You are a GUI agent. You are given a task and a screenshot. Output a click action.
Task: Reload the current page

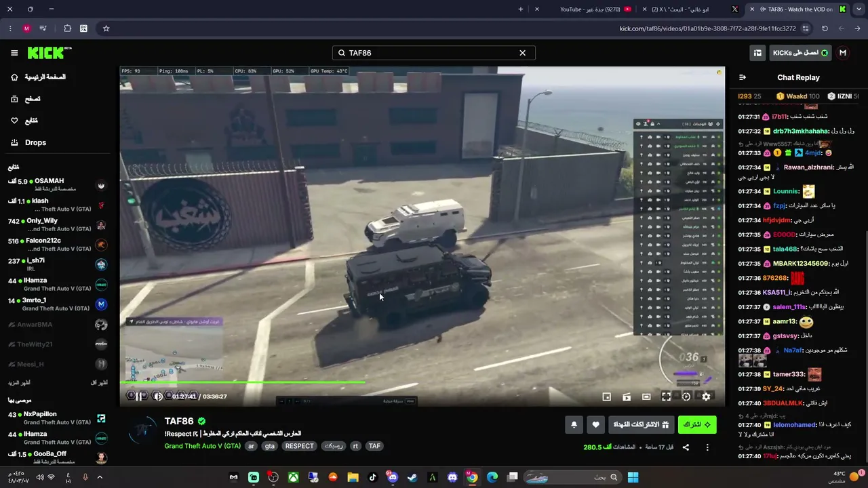tap(825, 28)
